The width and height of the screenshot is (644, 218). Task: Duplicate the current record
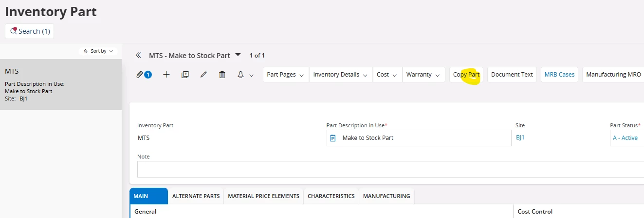pyautogui.click(x=185, y=75)
